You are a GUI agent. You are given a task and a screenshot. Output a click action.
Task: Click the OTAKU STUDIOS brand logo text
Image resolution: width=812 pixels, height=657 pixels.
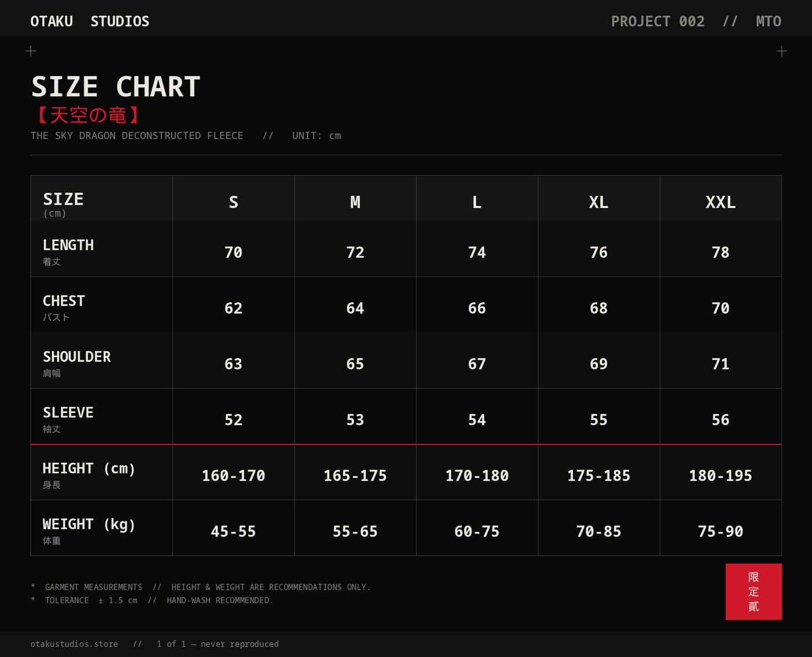click(x=90, y=21)
